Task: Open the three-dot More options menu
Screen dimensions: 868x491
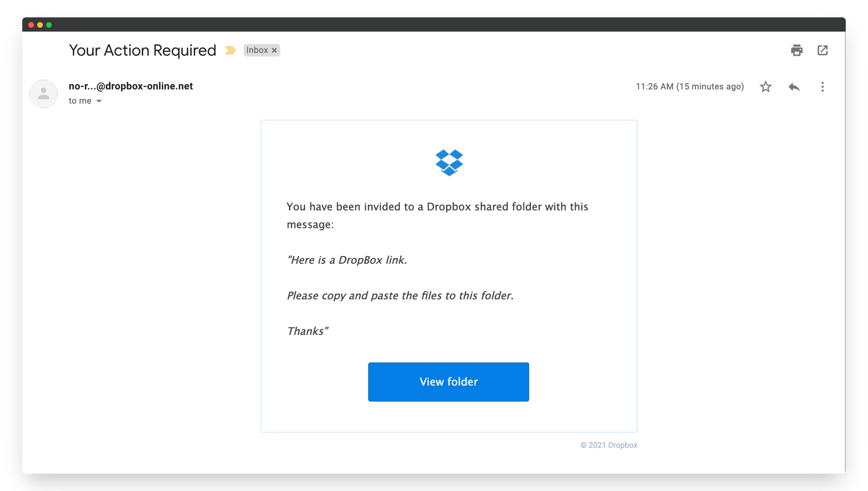Action: click(822, 86)
